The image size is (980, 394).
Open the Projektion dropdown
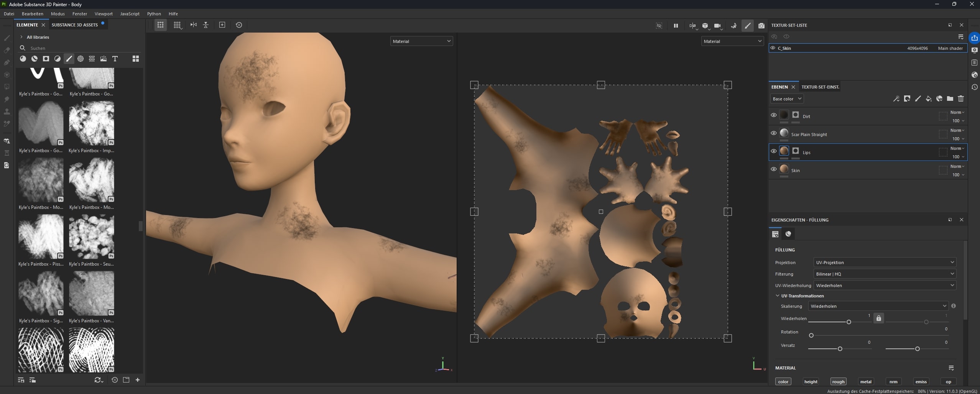click(x=885, y=263)
